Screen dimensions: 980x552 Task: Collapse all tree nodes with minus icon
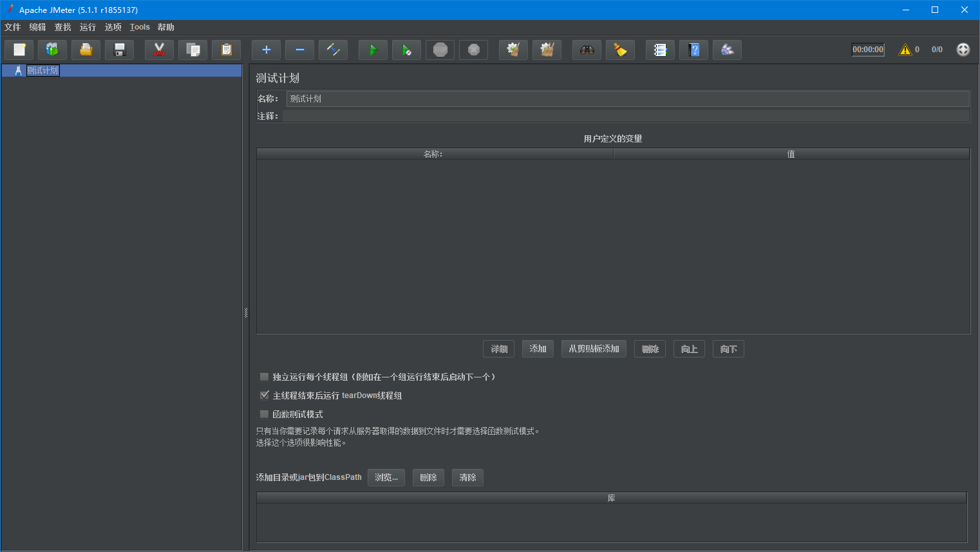(x=299, y=50)
